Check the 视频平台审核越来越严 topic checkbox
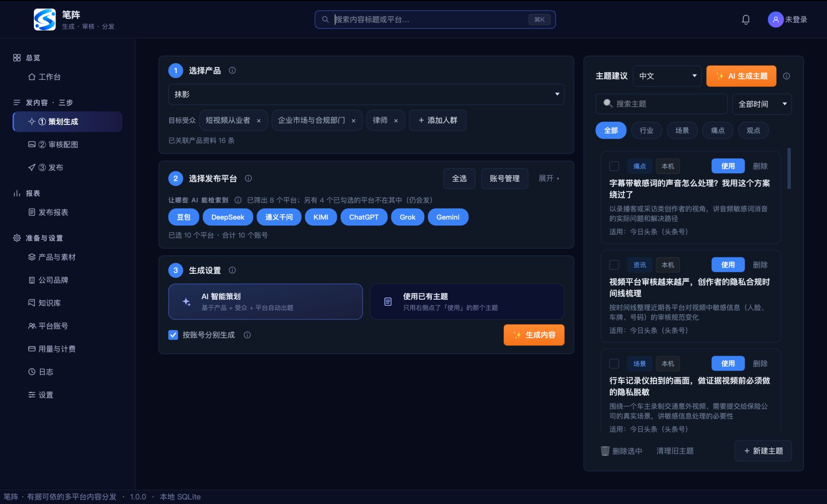Screen dimensions: 827x504 coord(614,265)
